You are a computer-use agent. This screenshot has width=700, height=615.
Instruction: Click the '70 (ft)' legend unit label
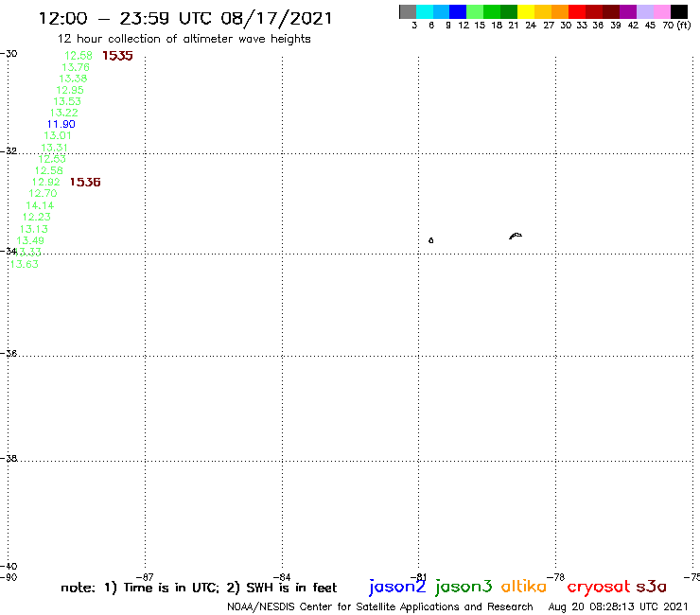click(676, 26)
